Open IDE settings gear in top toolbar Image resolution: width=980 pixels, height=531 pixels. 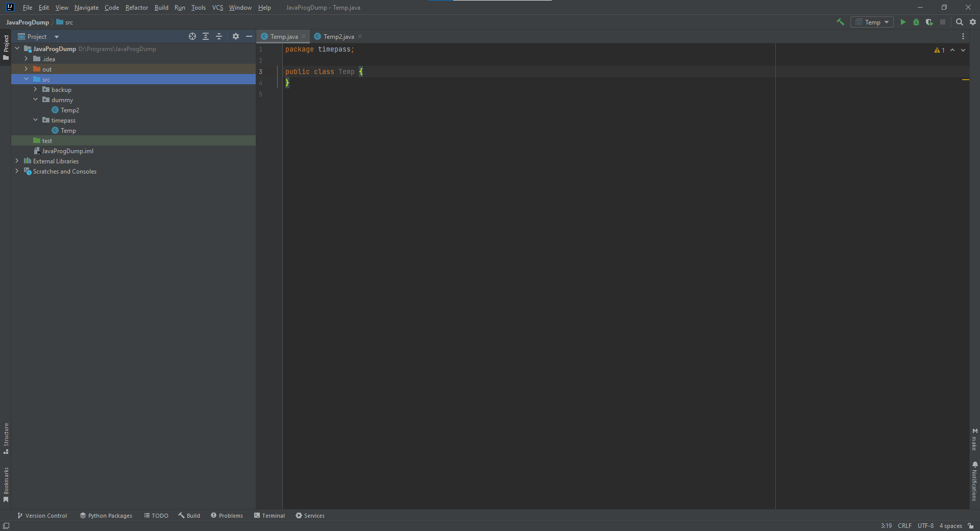(x=973, y=22)
